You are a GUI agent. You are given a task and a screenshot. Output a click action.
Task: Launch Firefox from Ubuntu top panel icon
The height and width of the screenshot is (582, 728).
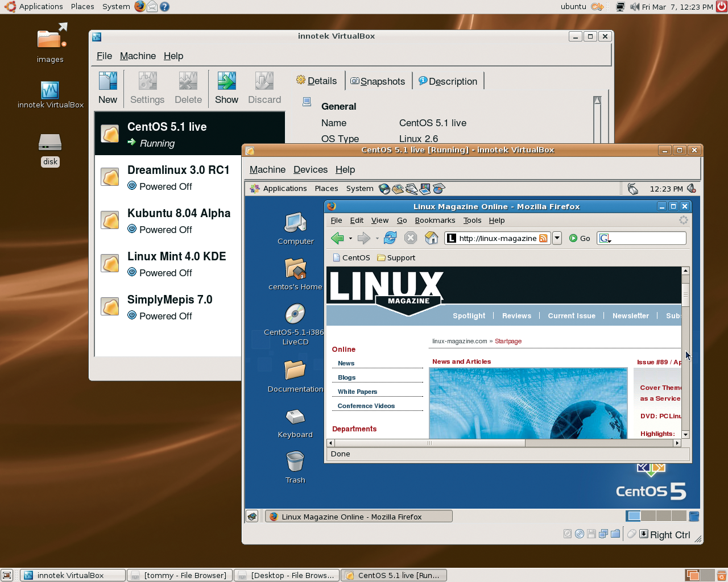click(140, 7)
